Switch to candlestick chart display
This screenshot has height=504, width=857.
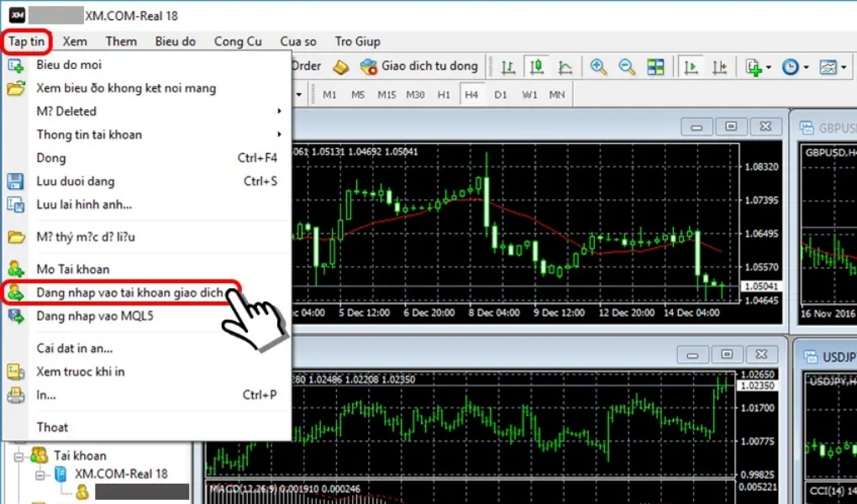click(537, 66)
